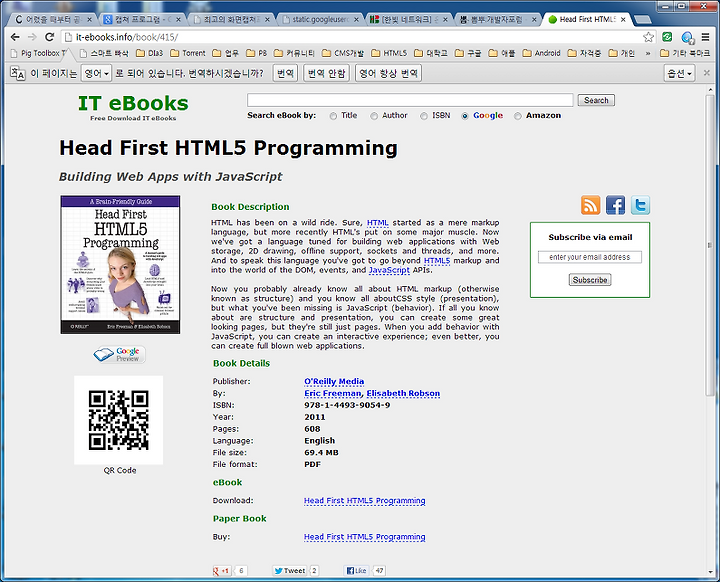The image size is (720, 582).
Task: Click the page vertical scrollbar thumb
Action: pyautogui.click(x=710, y=245)
